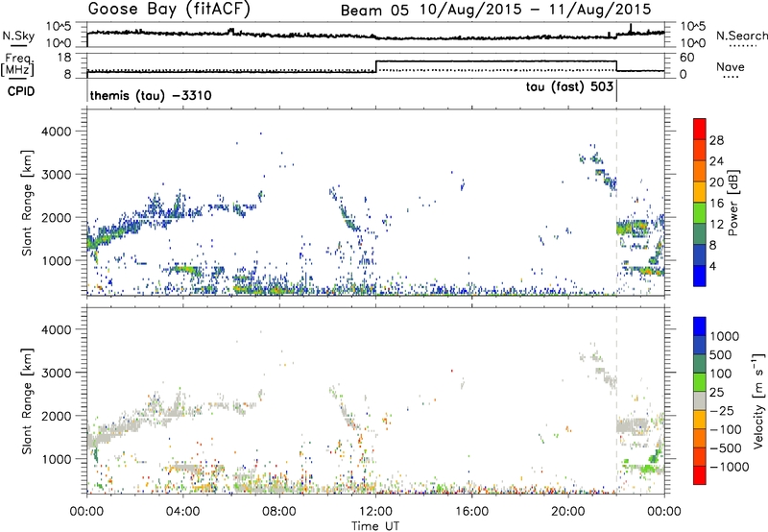Viewport: 768px width, 532px height.
Task: Click the Velocity [m s-1] colorbar label
Action: tap(758, 400)
